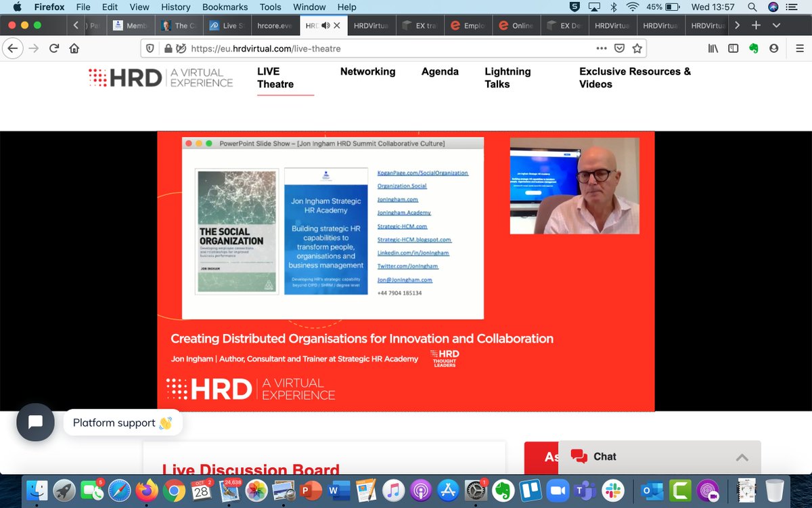Open the Wi-Fi status menu
Image resolution: width=812 pixels, height=508 pixels.
click(x=633, y=7)
